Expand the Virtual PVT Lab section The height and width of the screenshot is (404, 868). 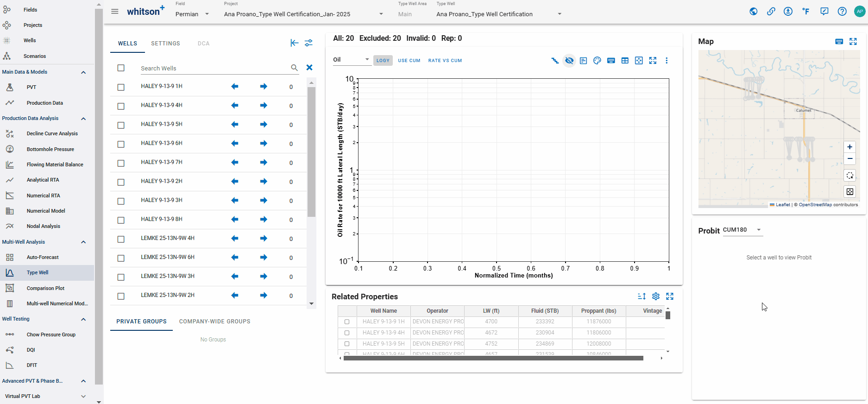[x=83, y=396]
